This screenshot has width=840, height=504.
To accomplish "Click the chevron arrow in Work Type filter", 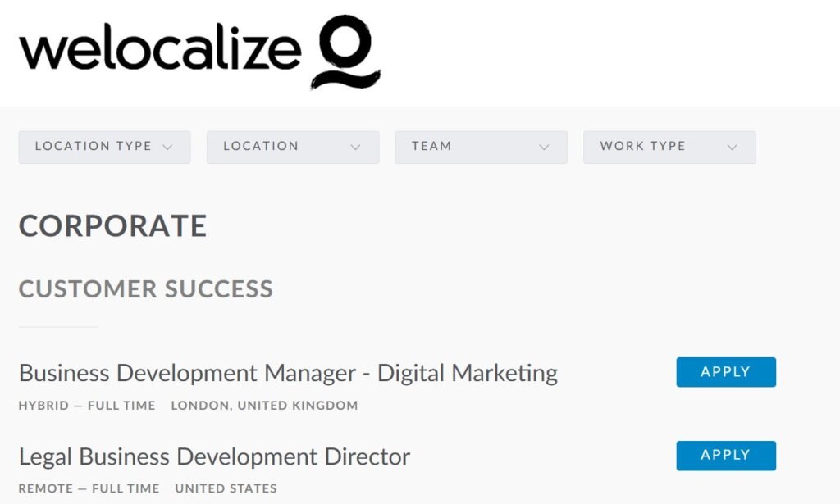I will (x=733, y=148).
